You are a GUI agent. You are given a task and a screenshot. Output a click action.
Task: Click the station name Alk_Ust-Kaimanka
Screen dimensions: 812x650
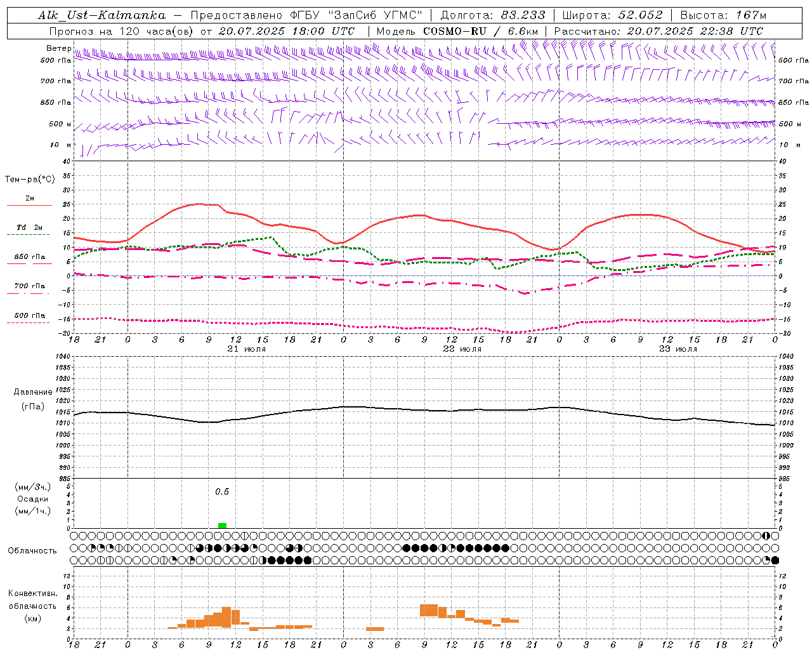click(101, 15)
